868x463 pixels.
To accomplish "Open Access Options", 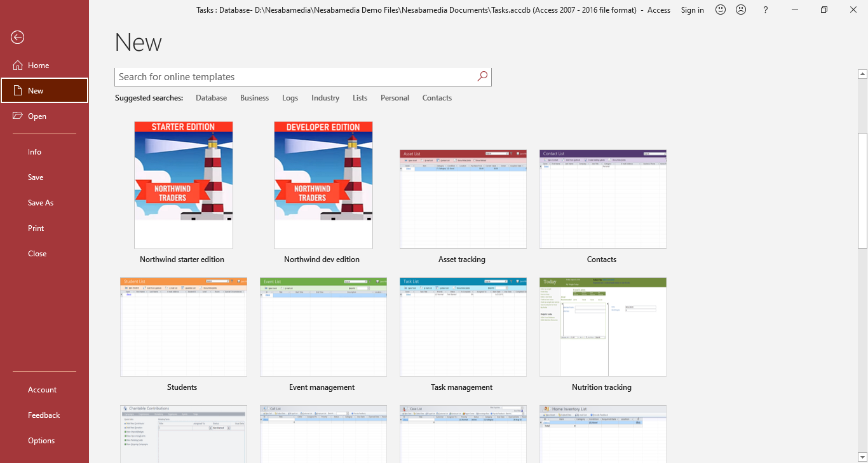I will [x=41, y=441].
